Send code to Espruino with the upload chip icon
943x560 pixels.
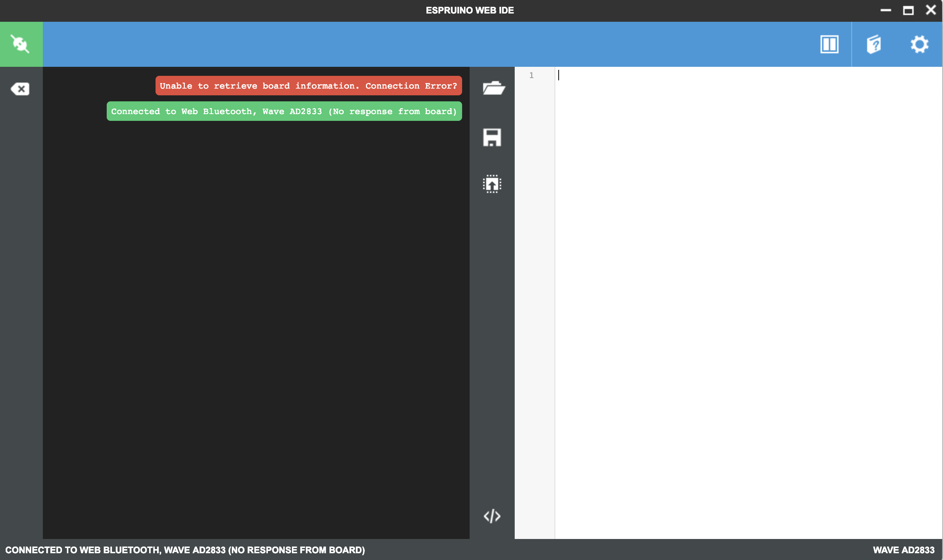(492, 184)
